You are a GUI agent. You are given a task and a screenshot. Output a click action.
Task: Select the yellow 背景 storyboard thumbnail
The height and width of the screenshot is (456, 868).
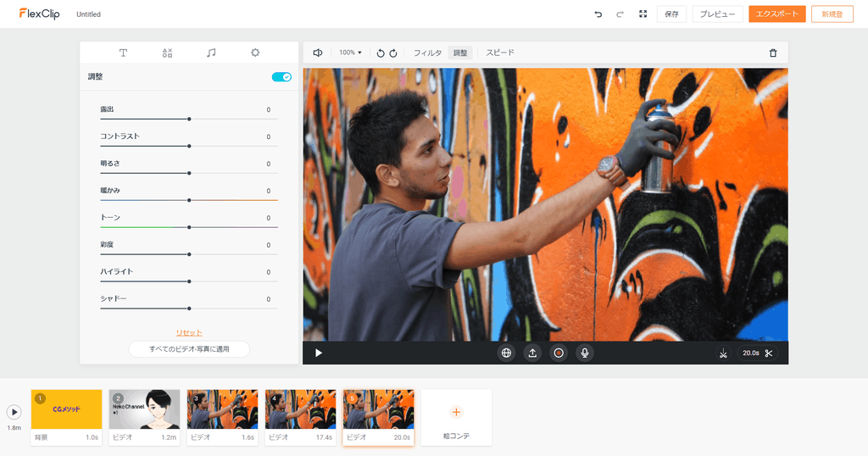66,409
